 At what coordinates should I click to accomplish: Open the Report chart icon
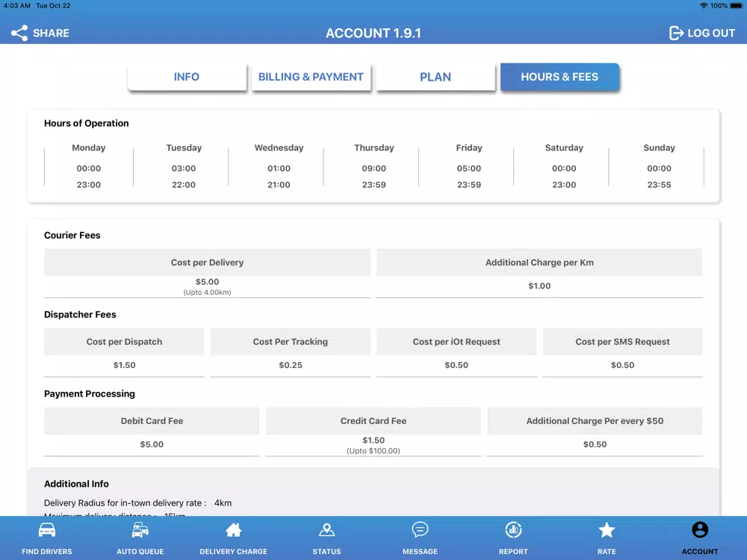[x=514, y=529]
